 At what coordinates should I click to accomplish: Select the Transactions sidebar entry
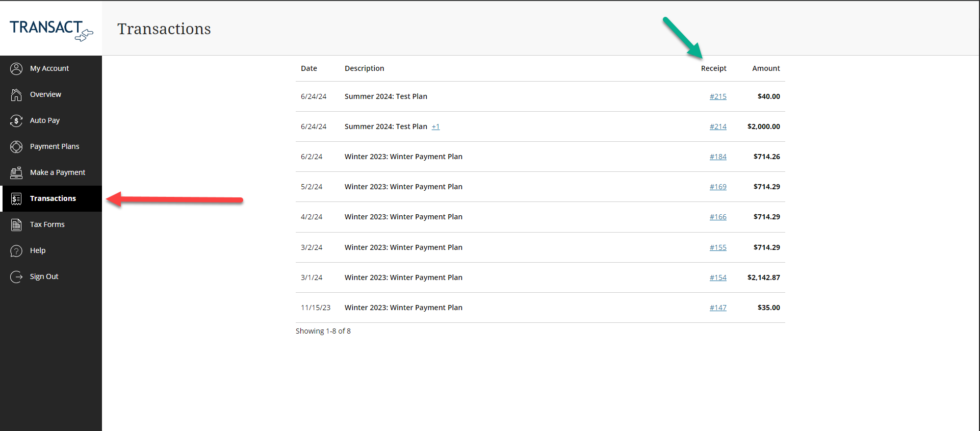pyautogui.click(x=51, y=198)
